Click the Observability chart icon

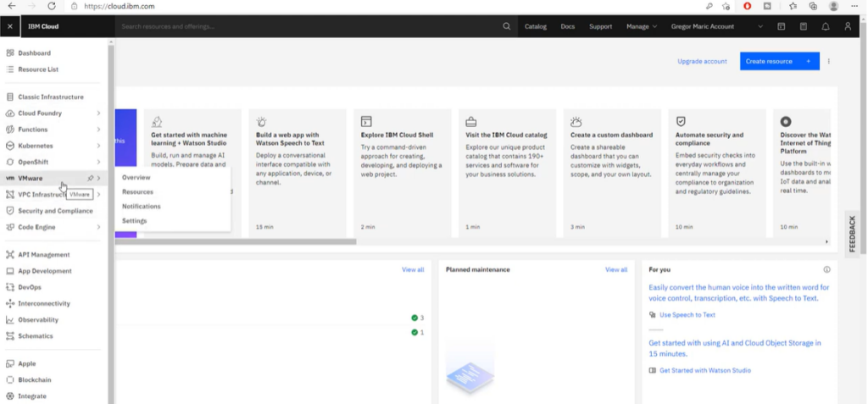(9, 320)
